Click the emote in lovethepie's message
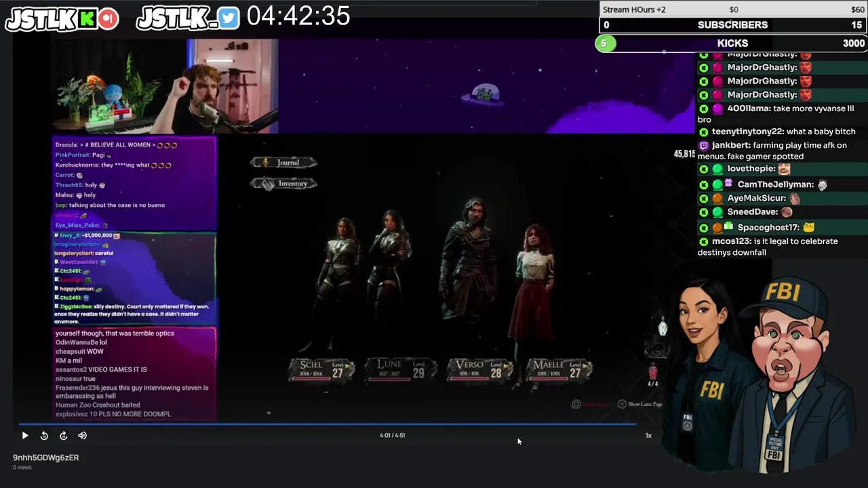Screen dimensions: 868x488 (784, 169)
